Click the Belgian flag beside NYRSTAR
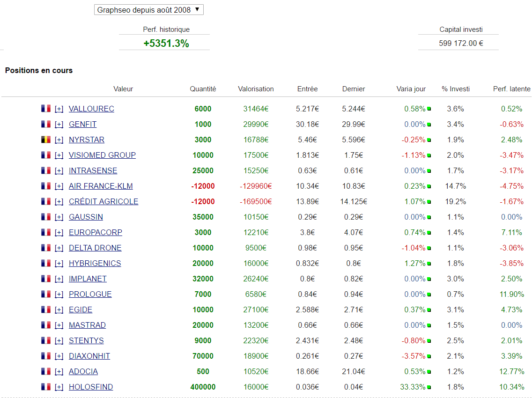 click(x=46, y=140)
